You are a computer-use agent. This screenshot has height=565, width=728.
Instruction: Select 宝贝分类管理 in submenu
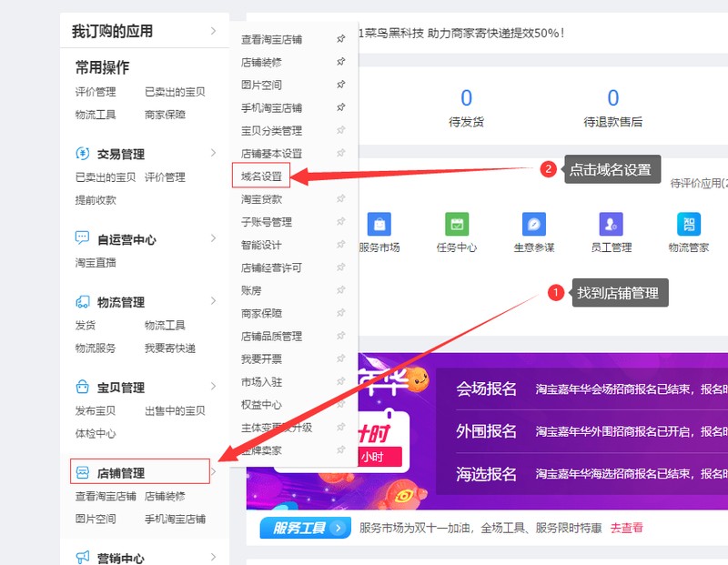pos(271,131)
